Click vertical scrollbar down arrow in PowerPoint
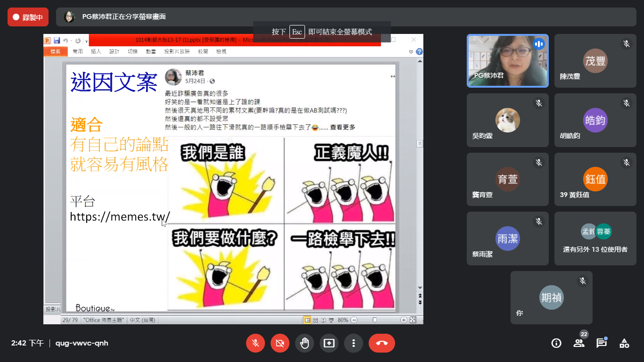 click(420, 288)
